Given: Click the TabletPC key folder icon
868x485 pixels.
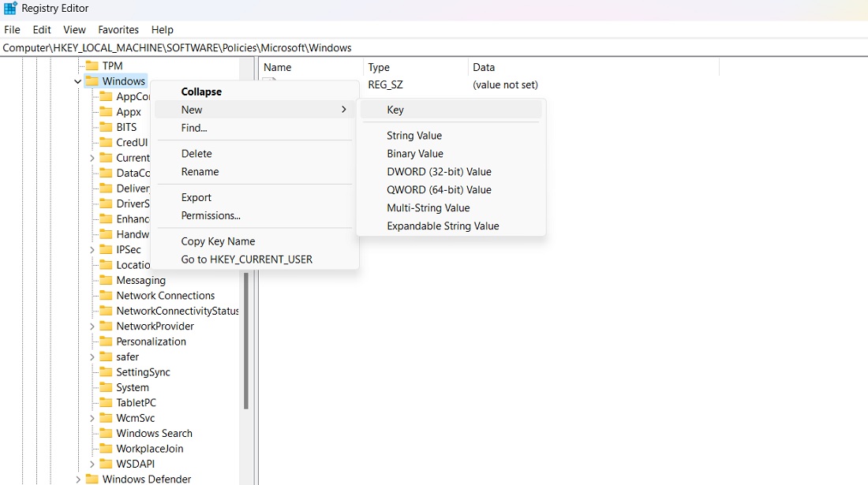Looking at the screenshot, I should point(106,402).
